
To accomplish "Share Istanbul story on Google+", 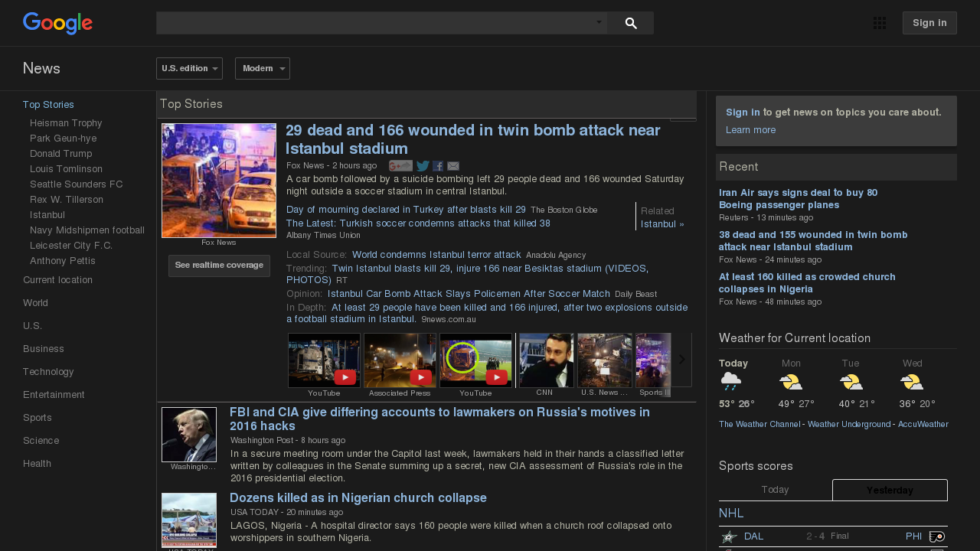I will coord(400,166).
